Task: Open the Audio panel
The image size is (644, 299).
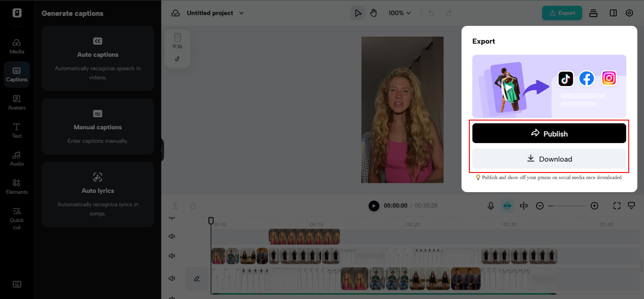Action: coord(17,159)
